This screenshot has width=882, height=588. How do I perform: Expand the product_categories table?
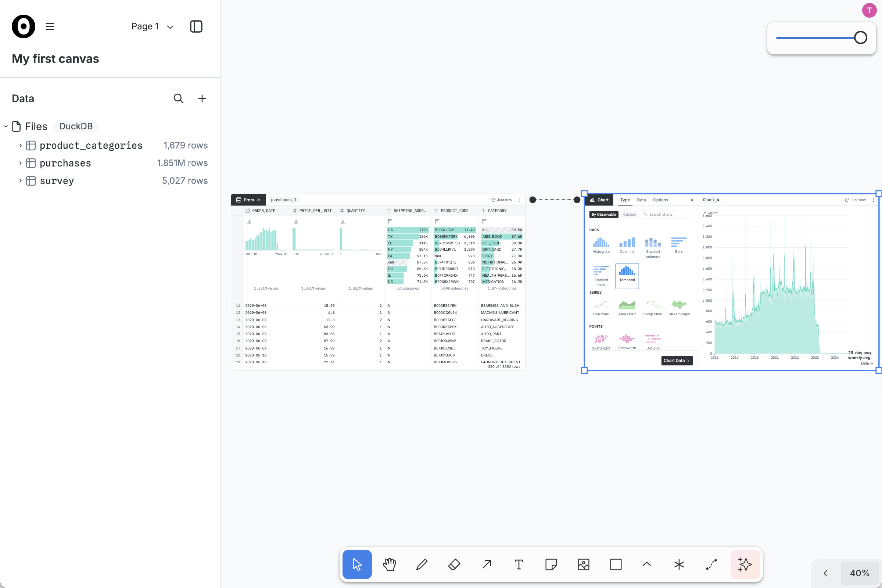point(21,146)
